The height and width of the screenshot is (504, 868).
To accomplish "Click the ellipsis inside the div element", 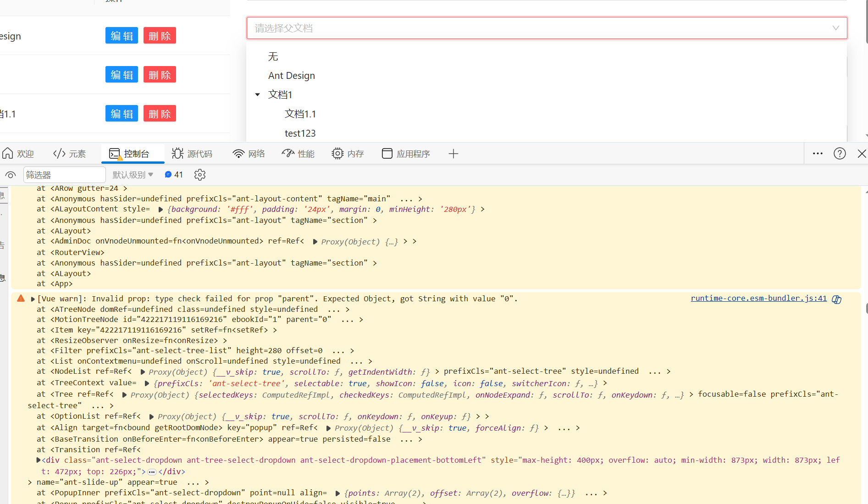I will click(152, 472).
